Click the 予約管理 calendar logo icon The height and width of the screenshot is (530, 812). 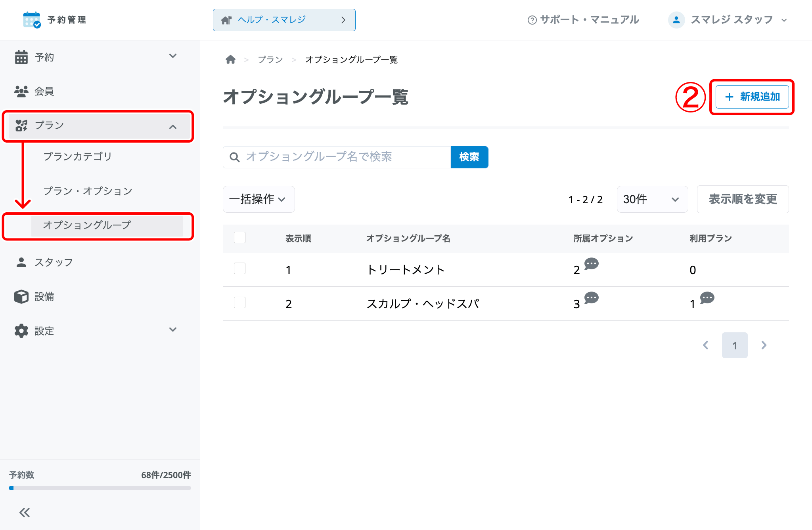[x=32, y=20]
